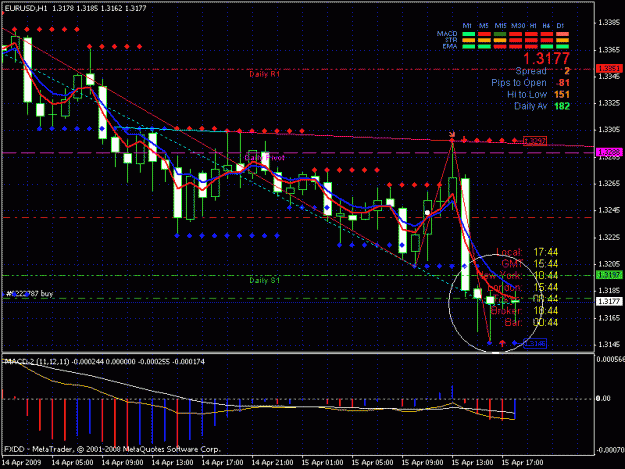
Task: Click the H4 timeframe column header
Action: coord(546,26)
